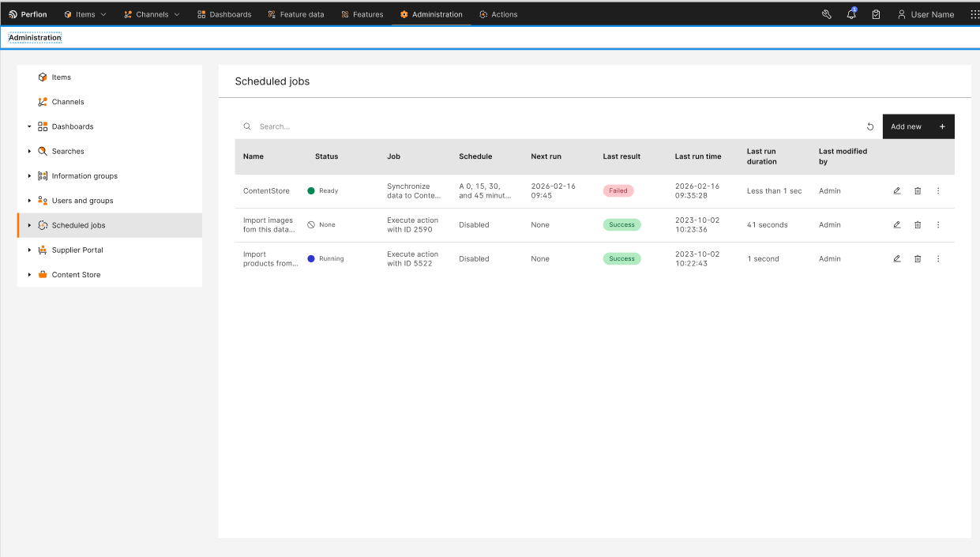
Task: Click the Add new button
Action: [x=918, y=126]
